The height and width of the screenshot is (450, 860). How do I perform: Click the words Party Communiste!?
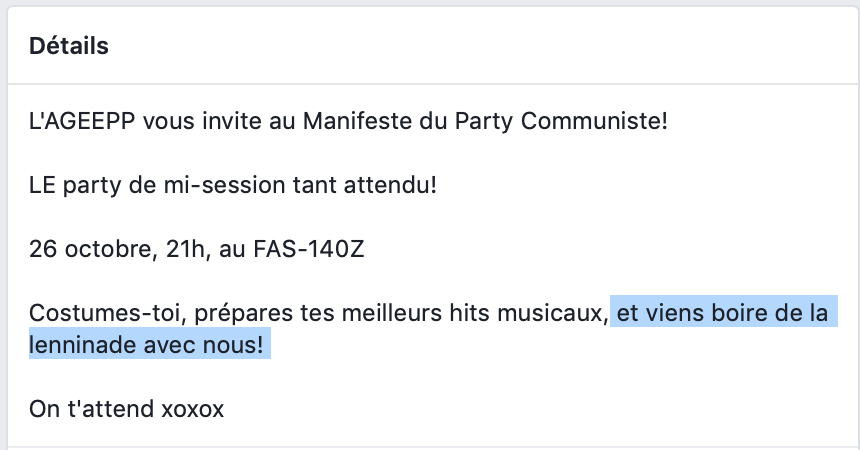[x=561, y=121]
